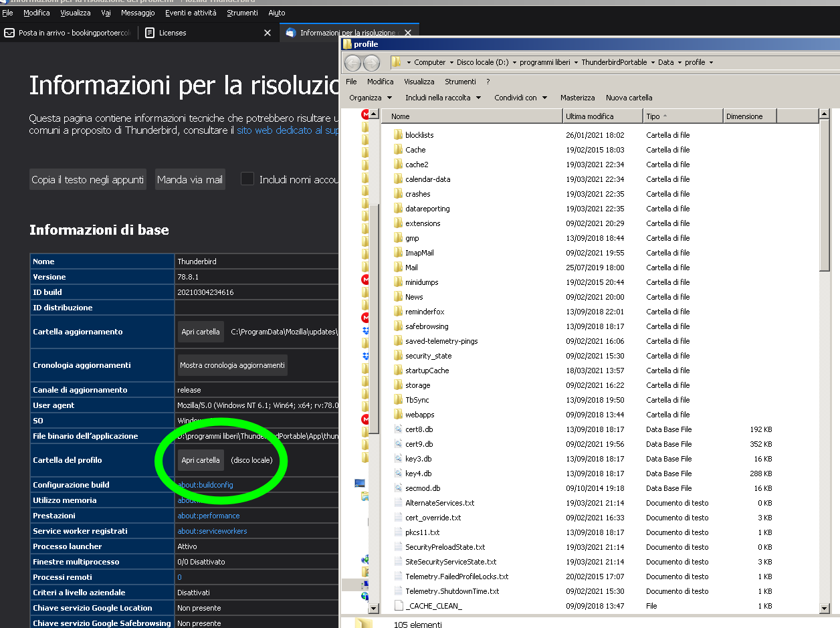Expand Includi nella raccolta dropdown
840x628 pixels.
click(478, 98)
